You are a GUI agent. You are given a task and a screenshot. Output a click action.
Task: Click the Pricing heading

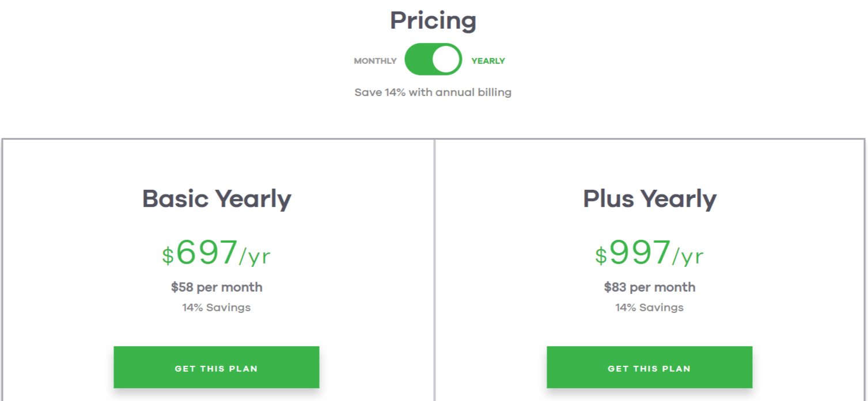433,21
